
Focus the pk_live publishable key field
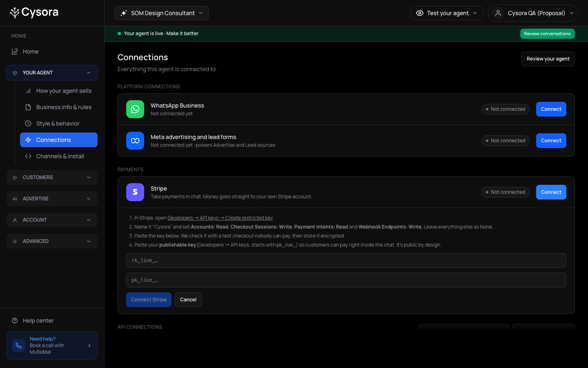click(x=346, y=280)
